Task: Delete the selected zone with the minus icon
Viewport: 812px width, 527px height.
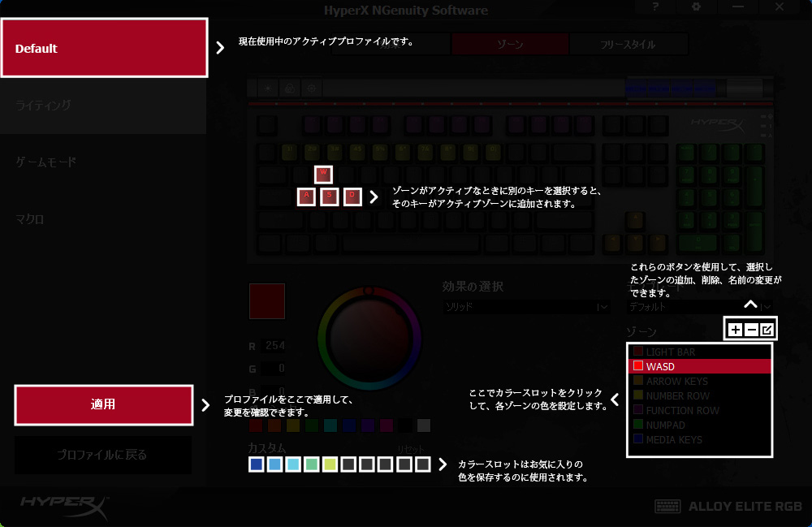Action: pyautogui.click(x=751, y=329)
